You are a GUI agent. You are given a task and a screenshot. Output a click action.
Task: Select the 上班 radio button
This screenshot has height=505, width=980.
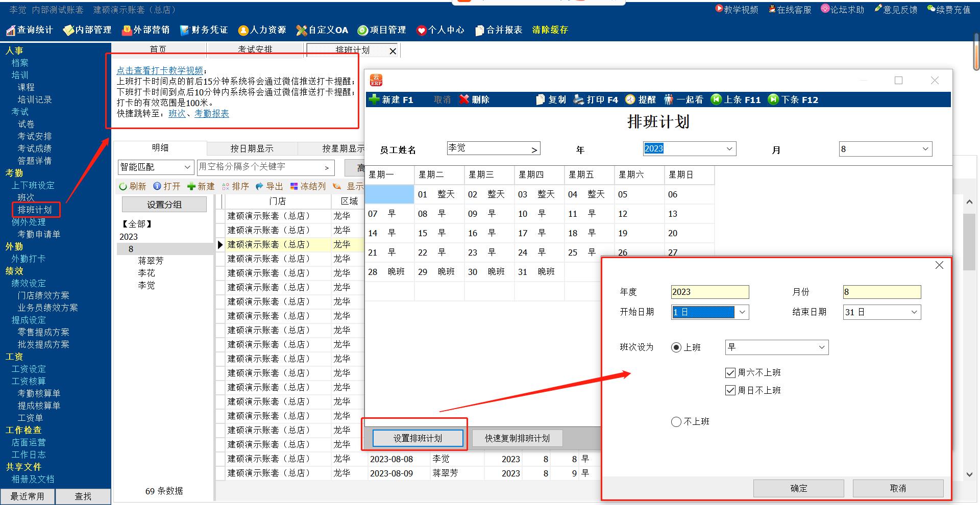coord(676,347)
